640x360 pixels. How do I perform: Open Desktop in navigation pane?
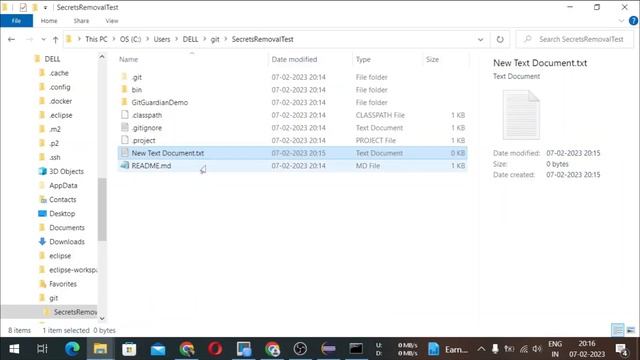click(x=62, y=214)
